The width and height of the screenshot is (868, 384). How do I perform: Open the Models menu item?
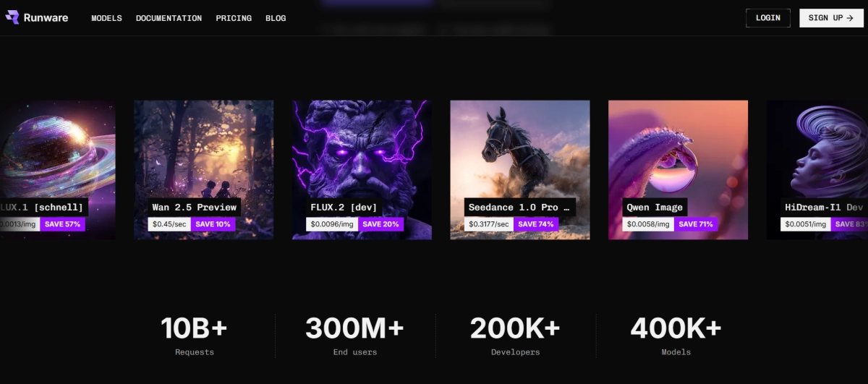[x=106, y=18]
